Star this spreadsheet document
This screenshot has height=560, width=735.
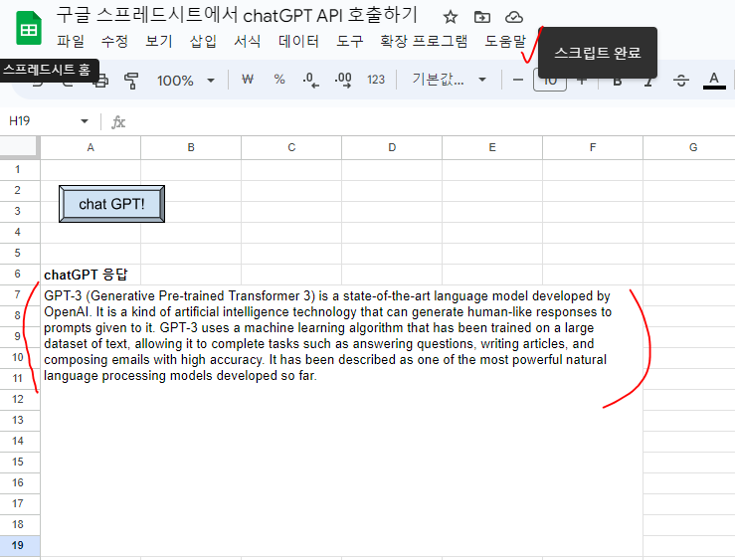pos(450,17)
